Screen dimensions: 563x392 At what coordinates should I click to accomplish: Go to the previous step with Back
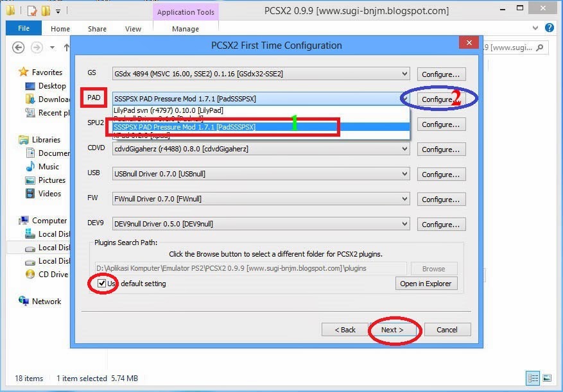tap(345, 330)
